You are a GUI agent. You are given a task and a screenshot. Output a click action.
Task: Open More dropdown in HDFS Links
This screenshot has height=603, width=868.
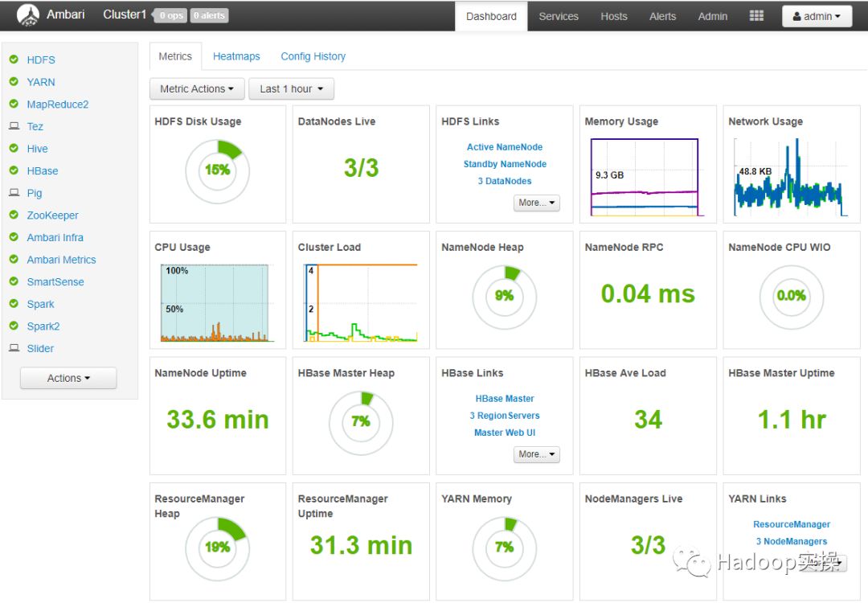point(536,203)
